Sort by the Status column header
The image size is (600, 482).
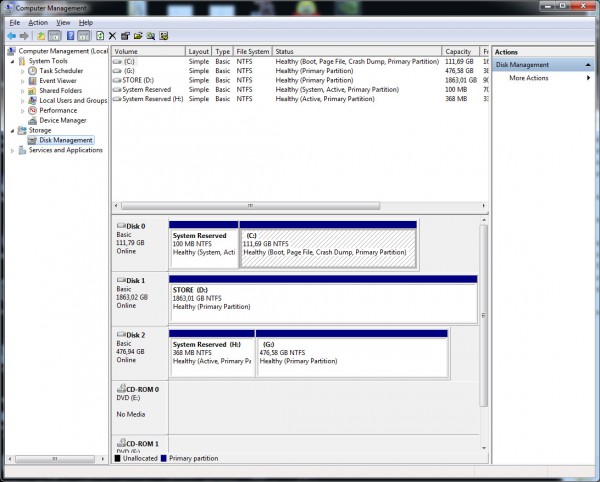click(357, 51)
